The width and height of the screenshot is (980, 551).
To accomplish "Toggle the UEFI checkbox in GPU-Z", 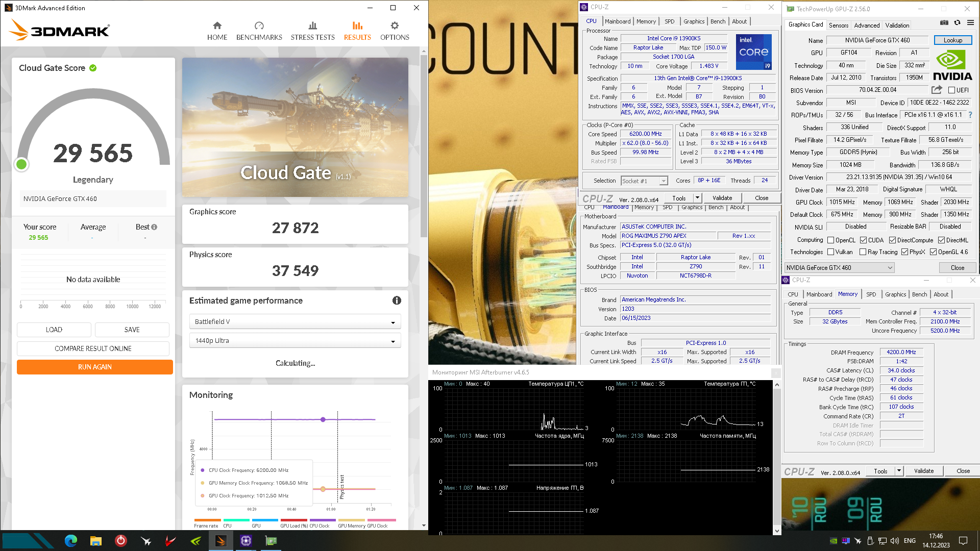I will point(951,90).
